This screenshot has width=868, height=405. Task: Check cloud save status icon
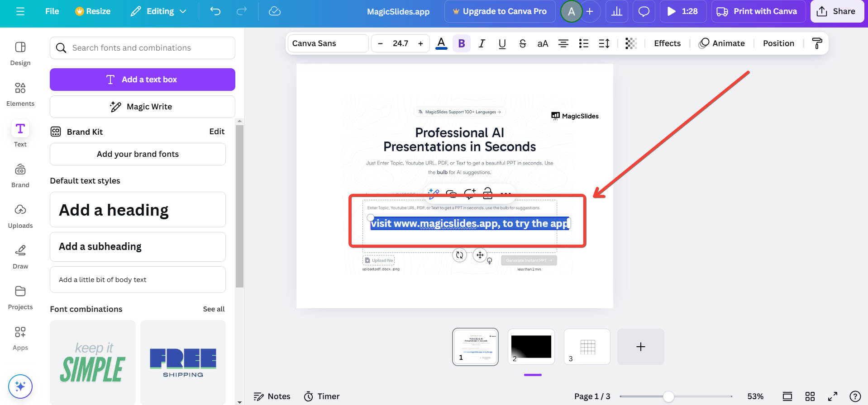point(275,11)
